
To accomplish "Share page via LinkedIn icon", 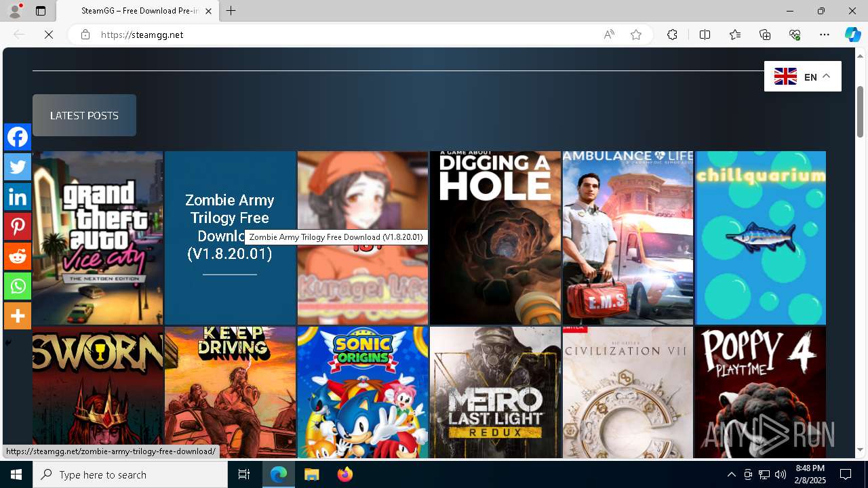I will (18, 197).
